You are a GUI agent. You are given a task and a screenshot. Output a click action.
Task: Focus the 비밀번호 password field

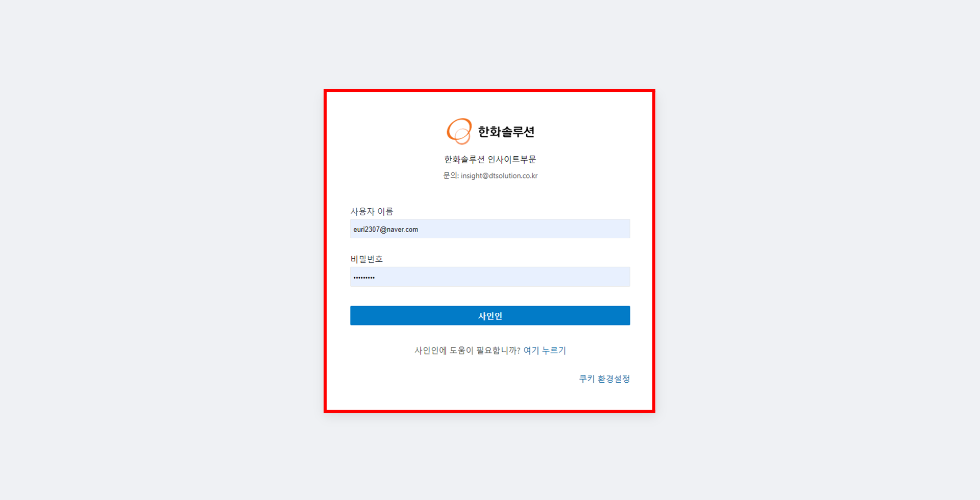(x=490, y=277)
